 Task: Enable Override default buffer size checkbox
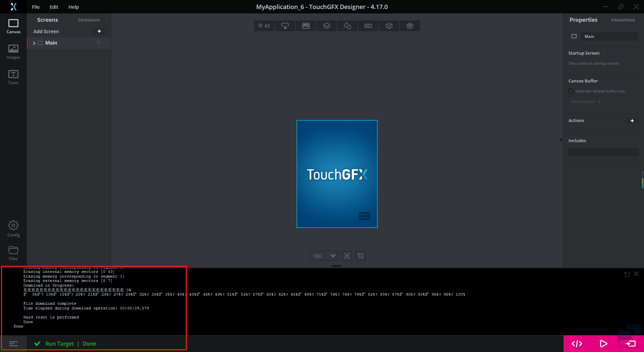click(x=571, y=91)
